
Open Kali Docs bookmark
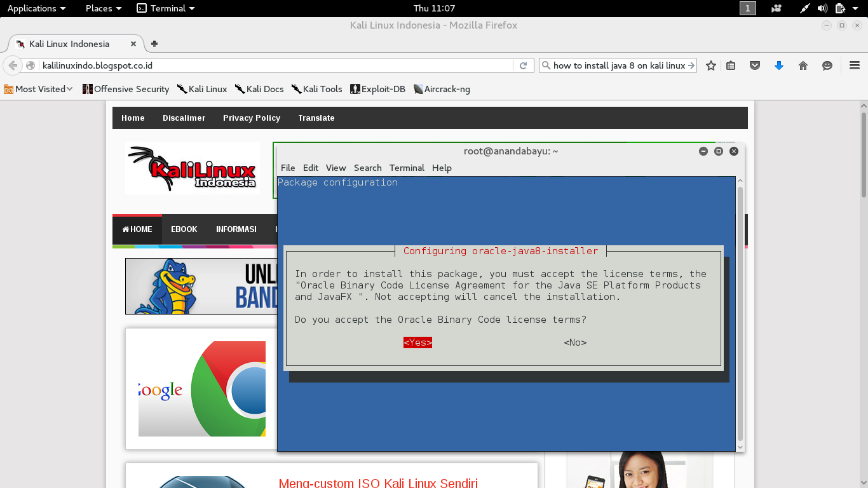point(259,89)
